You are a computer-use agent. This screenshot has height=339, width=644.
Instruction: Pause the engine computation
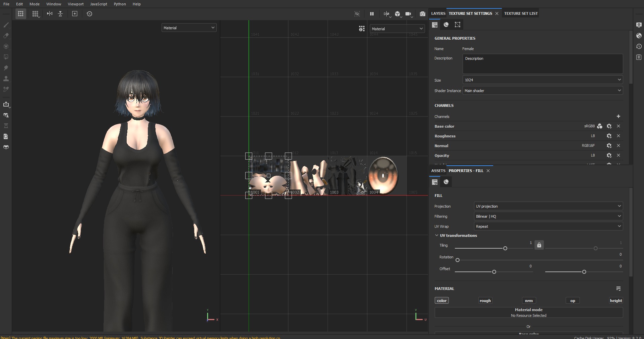coord(372,14)
